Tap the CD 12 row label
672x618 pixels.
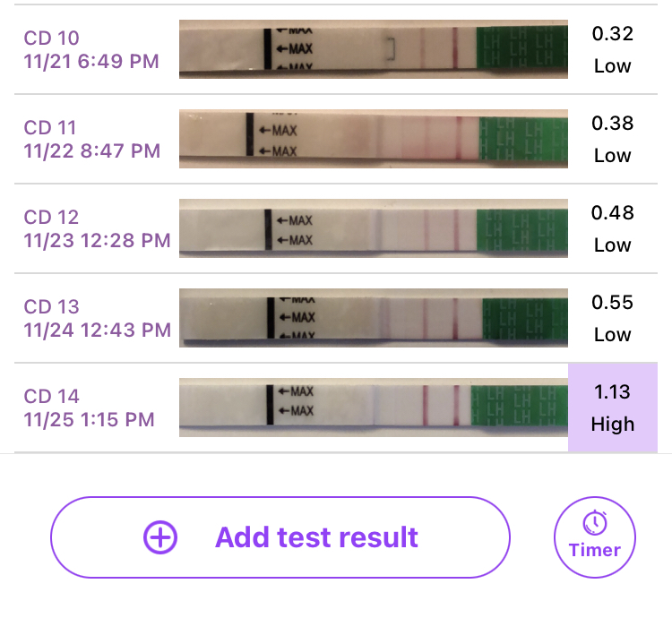(52, 217)
